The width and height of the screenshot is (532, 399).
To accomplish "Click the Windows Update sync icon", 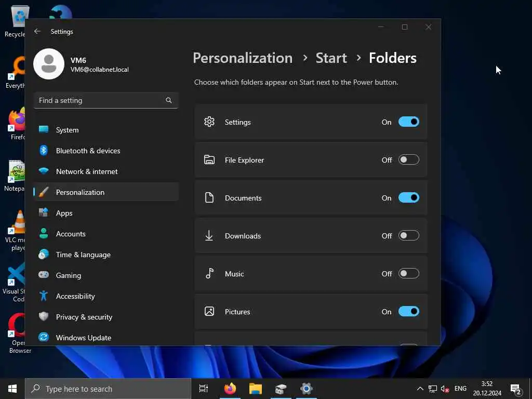I will pyautogui.click(x=44, y=337).
